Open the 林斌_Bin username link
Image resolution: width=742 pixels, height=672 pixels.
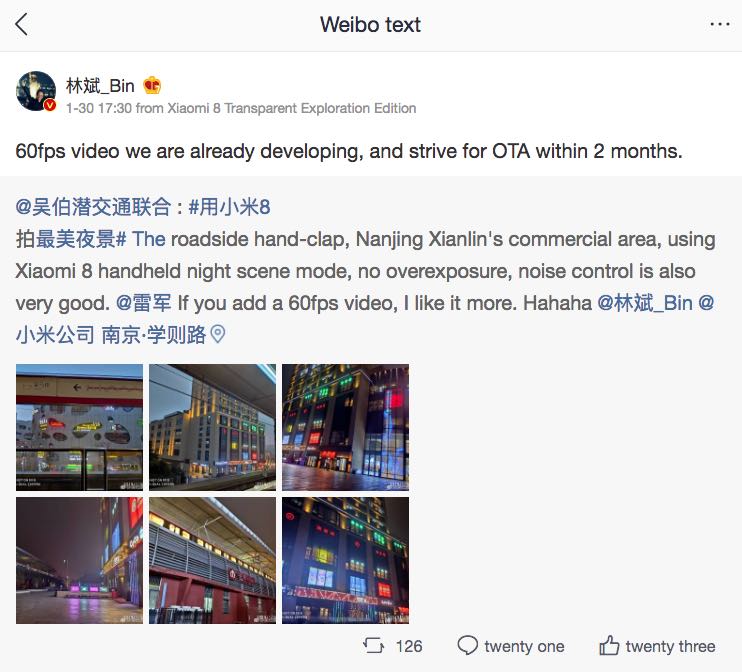click(x=100, y=86)
